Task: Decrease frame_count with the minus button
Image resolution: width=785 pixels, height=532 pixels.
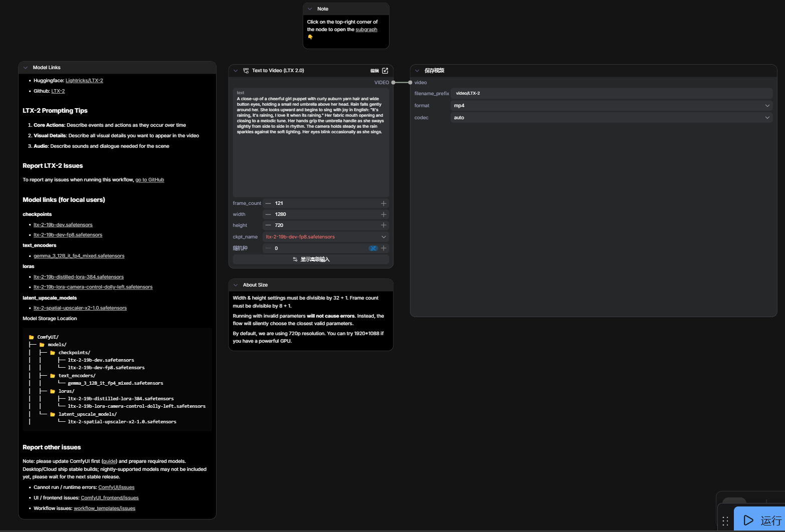Action: pyautogui.click(x=268, y=203)
